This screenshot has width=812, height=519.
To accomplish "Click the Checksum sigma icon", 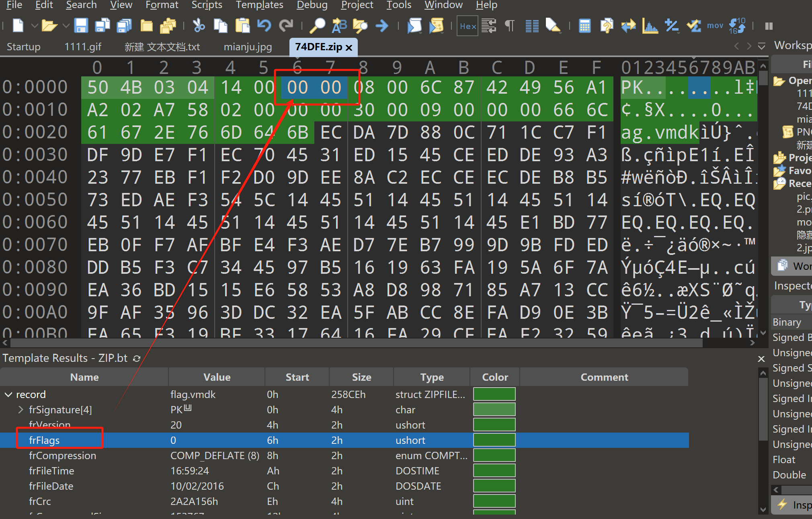I will tap(694, 26).
